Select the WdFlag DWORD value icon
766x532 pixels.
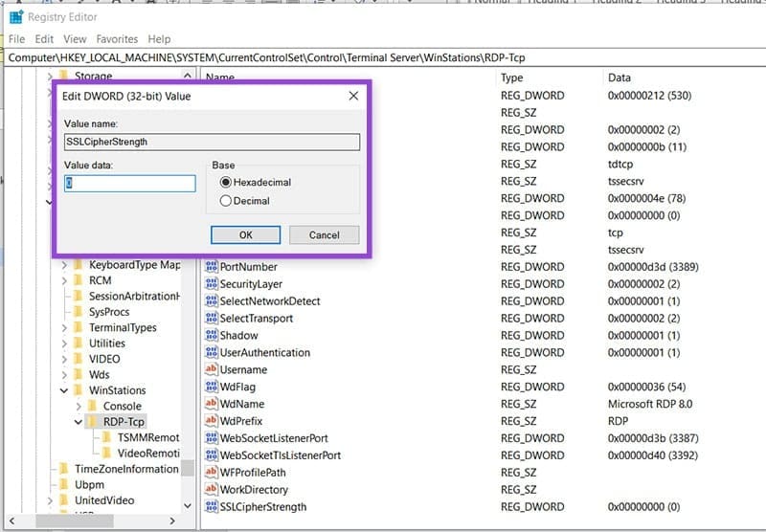click(x=211, y=387)
